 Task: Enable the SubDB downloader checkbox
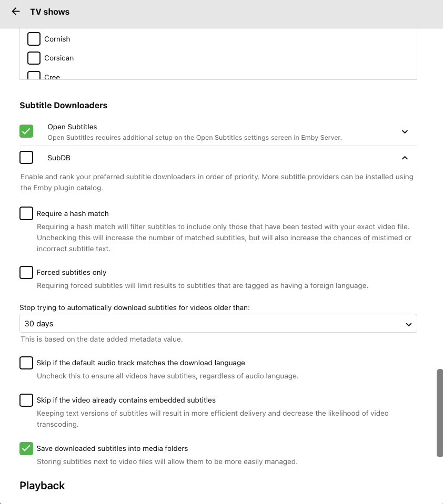pyautogui.click(x=26, y=158)
